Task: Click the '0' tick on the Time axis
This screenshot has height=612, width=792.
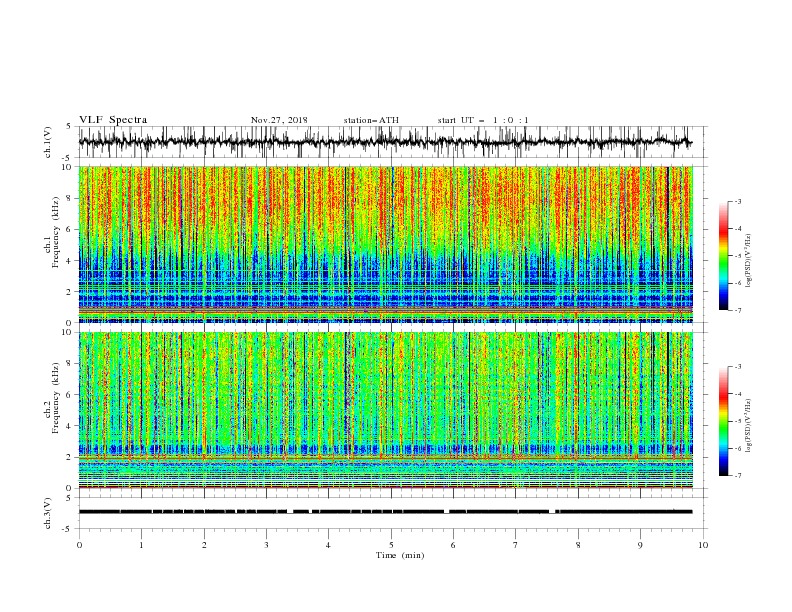Action: click(x=79, y=545)
